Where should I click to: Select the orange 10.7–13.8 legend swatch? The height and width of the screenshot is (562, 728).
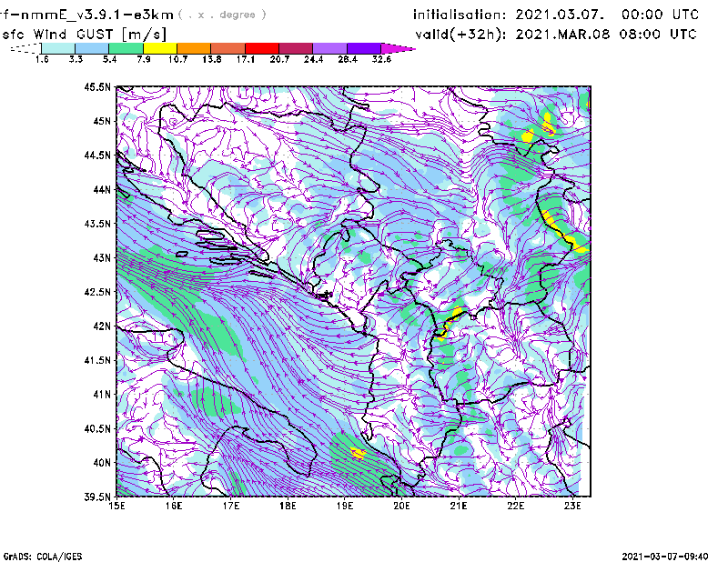[194, 48]
